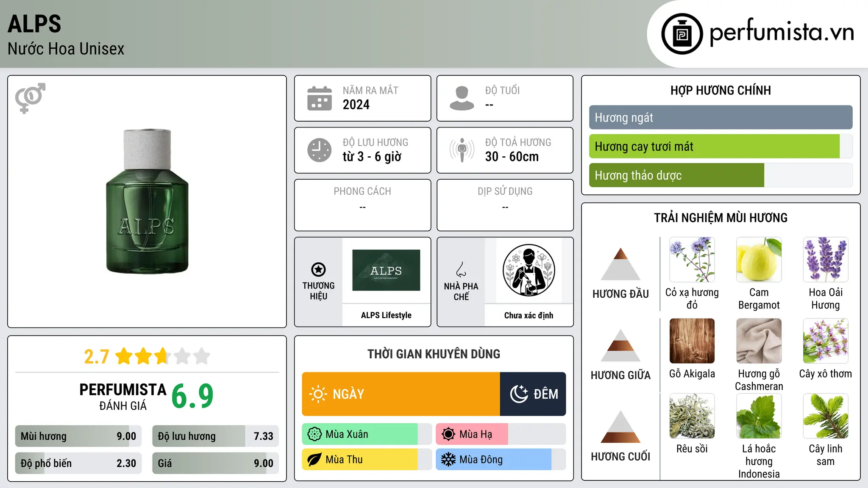Select the Hương gỗ Cashmeran note image

click(759, 341)
